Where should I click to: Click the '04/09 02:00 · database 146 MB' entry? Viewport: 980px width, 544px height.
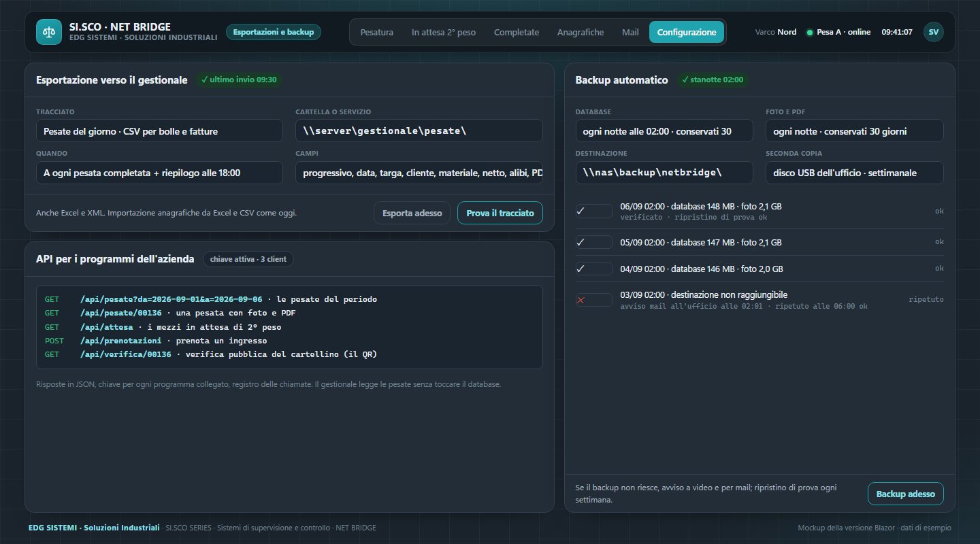pyautogui.click(x=701, y=269)
